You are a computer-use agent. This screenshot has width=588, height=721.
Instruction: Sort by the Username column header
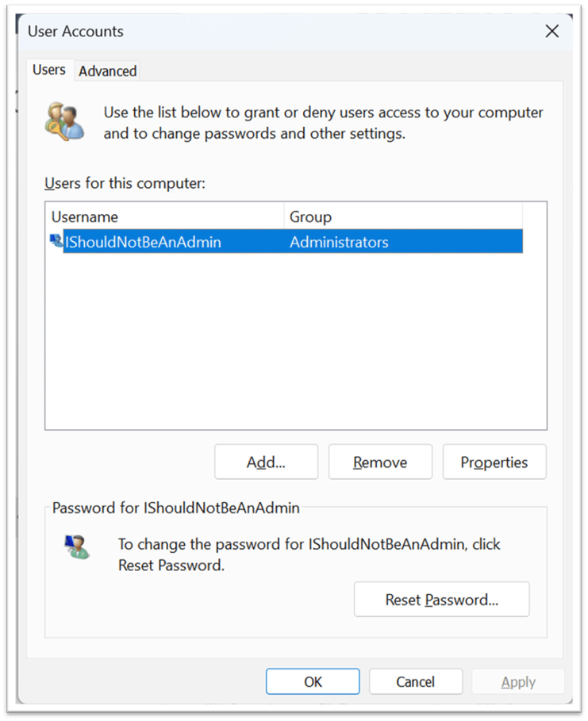click(165, 217)
